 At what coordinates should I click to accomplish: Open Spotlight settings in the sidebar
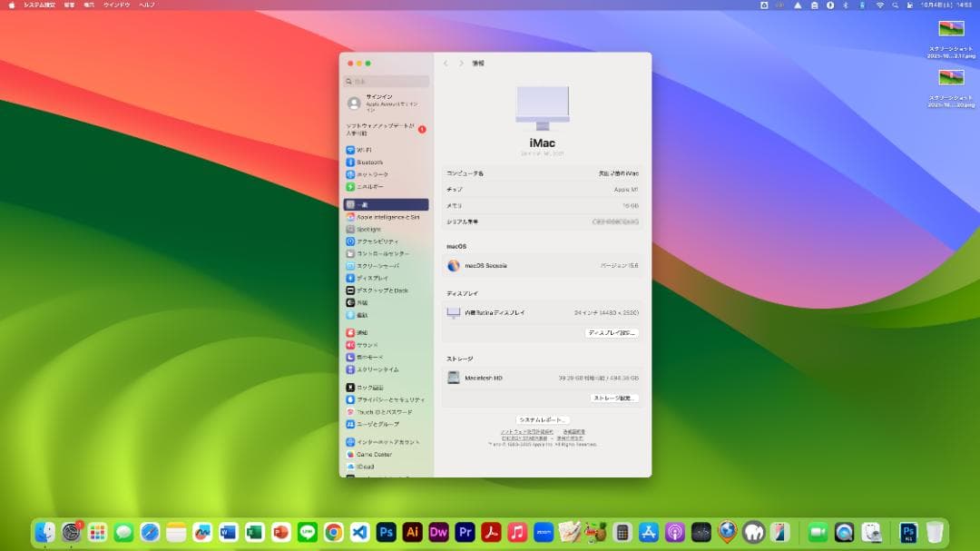click(x=367, y=230)
